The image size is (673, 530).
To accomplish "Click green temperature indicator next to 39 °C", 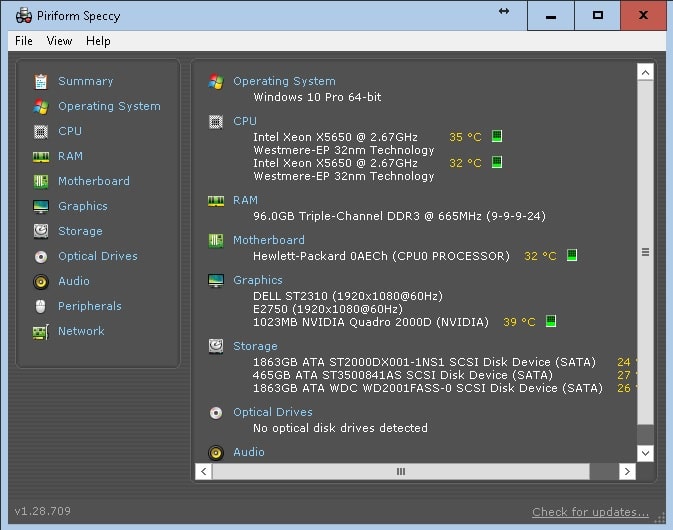I will [551, 321].
